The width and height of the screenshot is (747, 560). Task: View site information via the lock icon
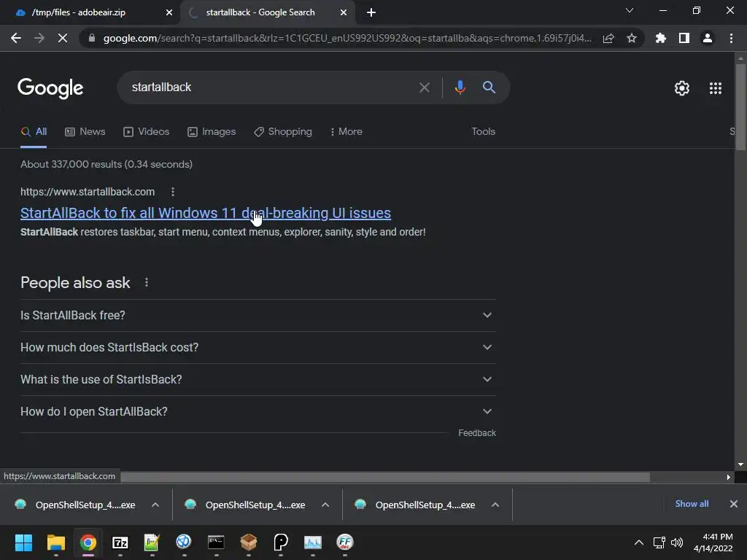(x=92, y=38)
